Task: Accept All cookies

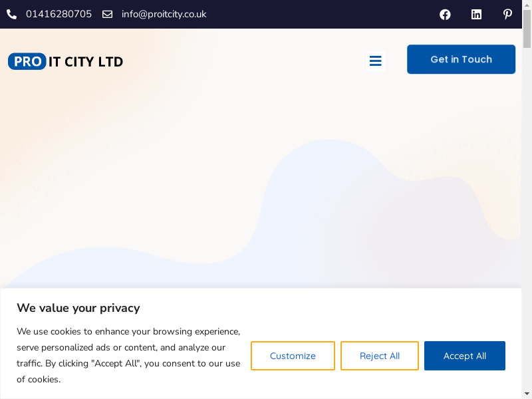Action: (x=465, y=356)
